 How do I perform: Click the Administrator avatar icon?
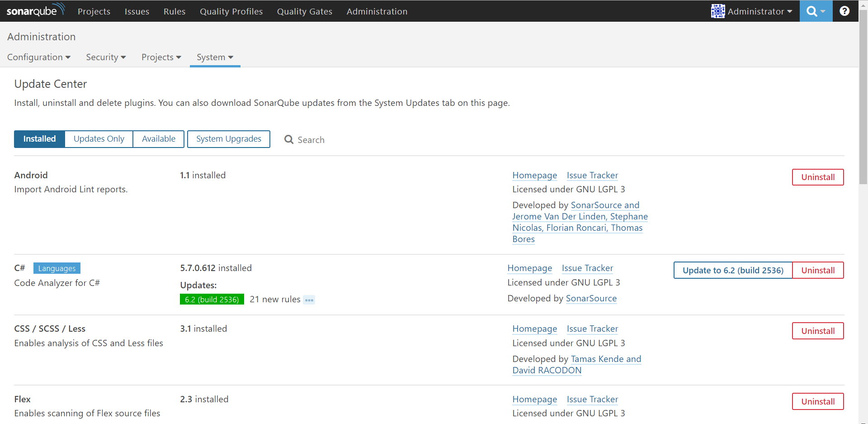(718, 11)
